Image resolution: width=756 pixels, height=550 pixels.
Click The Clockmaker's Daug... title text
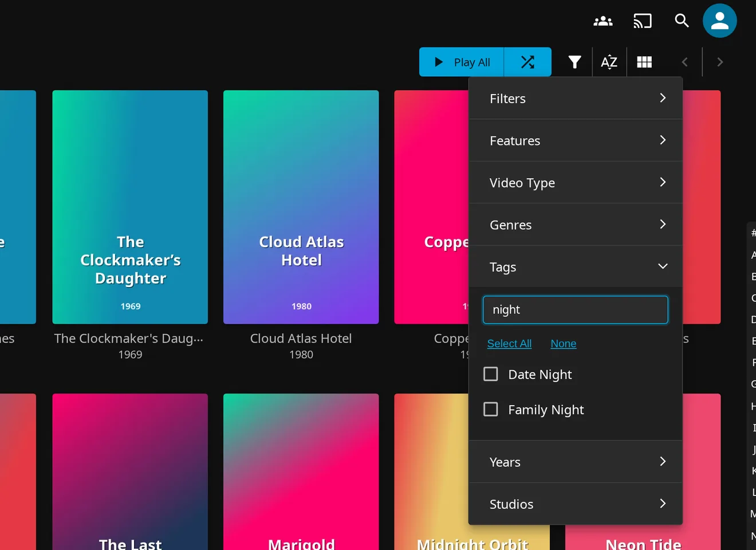tap(129, 339)
